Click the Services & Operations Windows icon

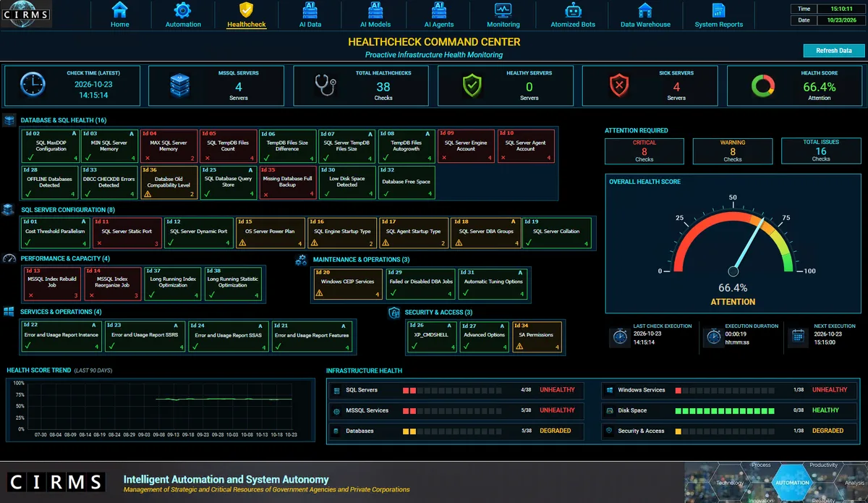tap(9, 311)
